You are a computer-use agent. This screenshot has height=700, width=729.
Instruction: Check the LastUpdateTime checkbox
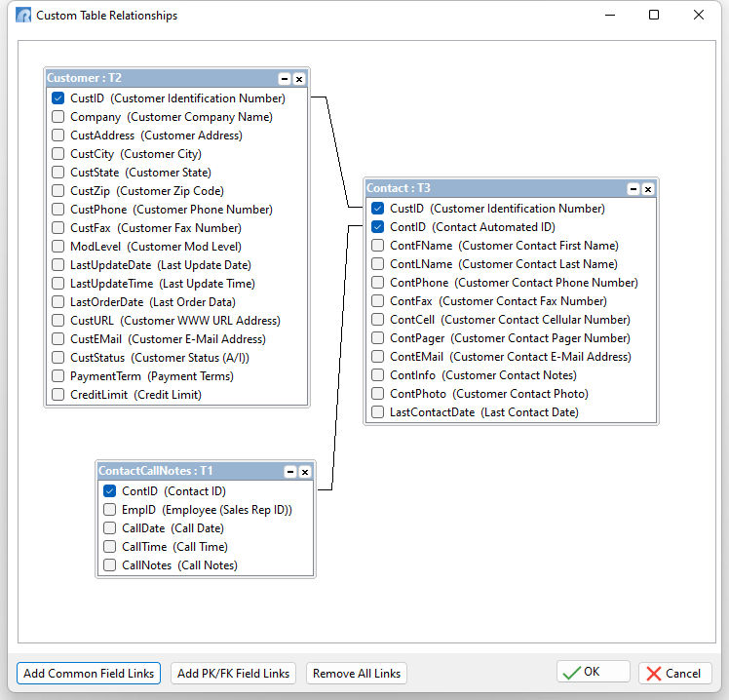pyautogui.click(x=58, y=284)
